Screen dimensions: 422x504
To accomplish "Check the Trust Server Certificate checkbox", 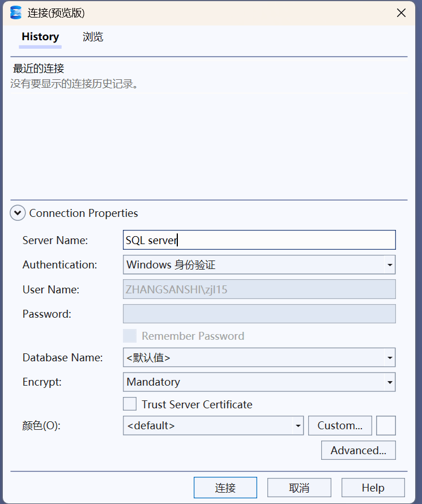I will pyautogui.click(x=130, y=404).
